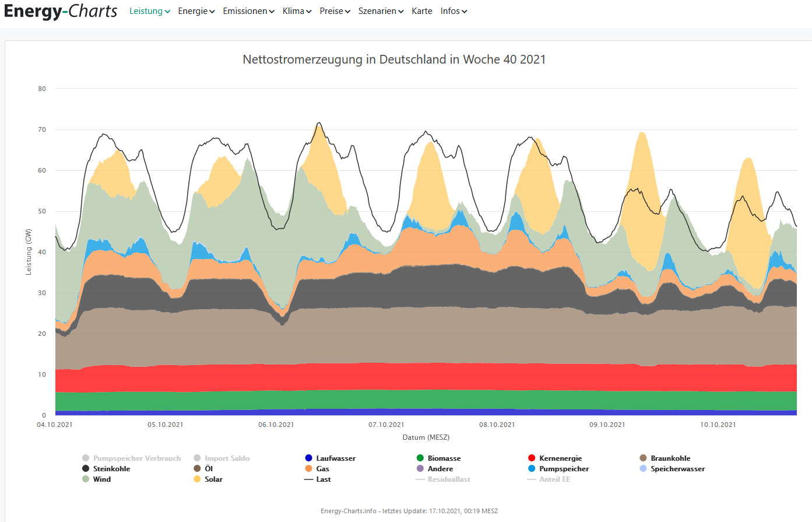Expand the chevron next to Klima
This screenshot has height=522, width=812.
pos(309,12)
